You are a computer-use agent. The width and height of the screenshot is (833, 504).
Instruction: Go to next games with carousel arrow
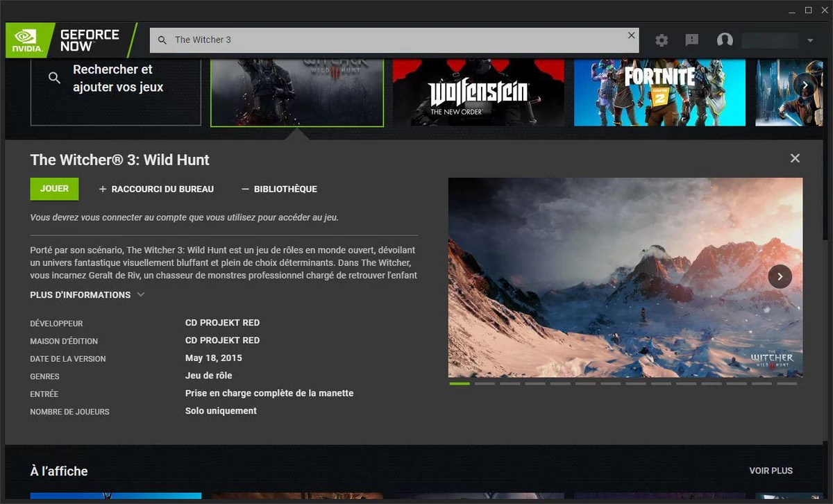pyautogui.click(x=805, y=85)
